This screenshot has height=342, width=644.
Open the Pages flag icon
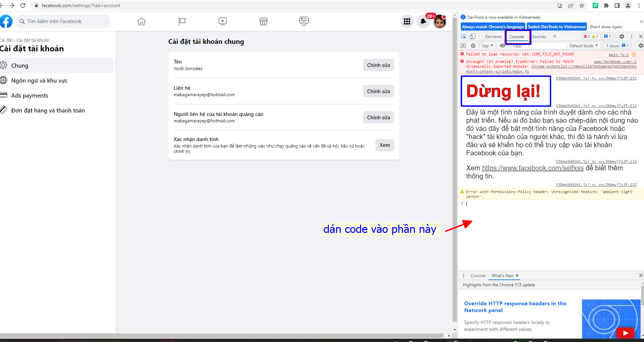coord(182,21)
